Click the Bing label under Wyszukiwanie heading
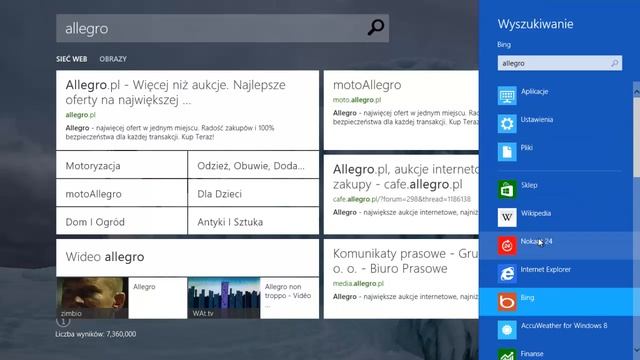Screen dimensions: 640x360 click(504, 44)
